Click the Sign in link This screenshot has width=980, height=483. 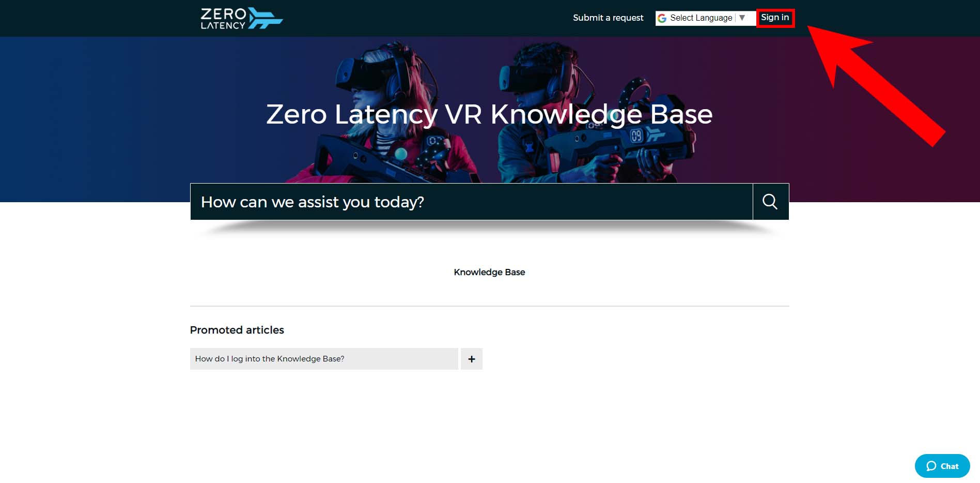click(775, 18)
